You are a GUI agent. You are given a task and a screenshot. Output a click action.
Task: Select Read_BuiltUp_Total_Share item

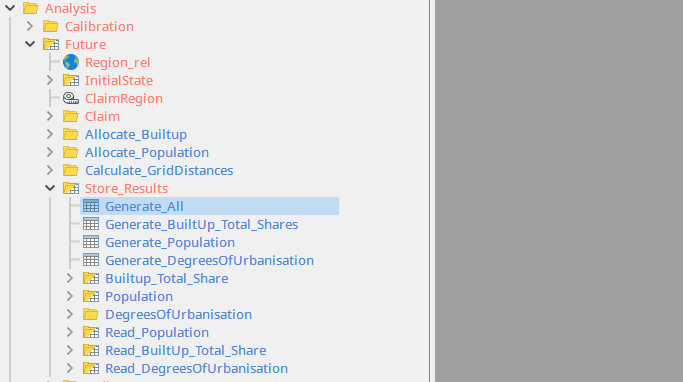coord(186,350)
